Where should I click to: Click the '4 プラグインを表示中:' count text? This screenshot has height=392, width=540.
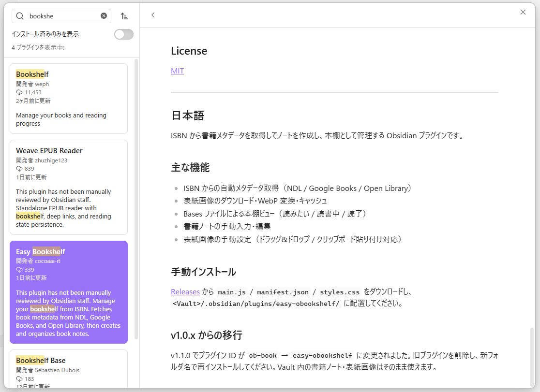coord(38,47)
